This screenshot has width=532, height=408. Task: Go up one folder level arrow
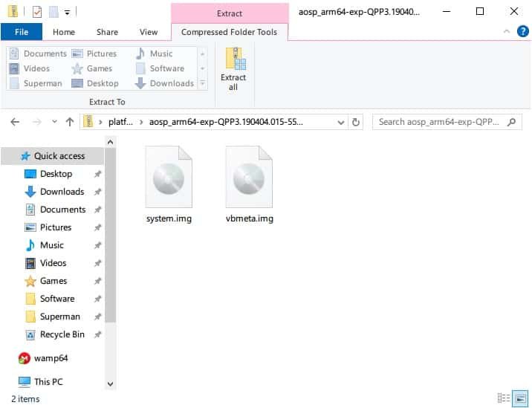(x=70, y=122)
